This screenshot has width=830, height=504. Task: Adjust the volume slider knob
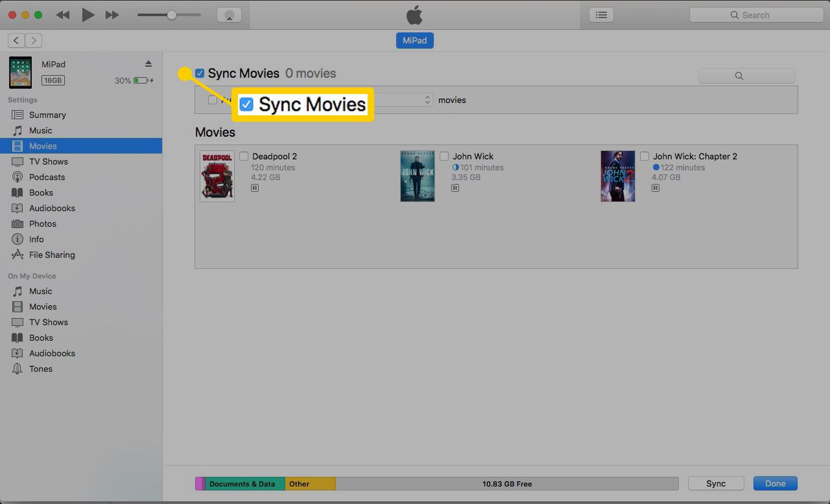click(x=172, y=15)
